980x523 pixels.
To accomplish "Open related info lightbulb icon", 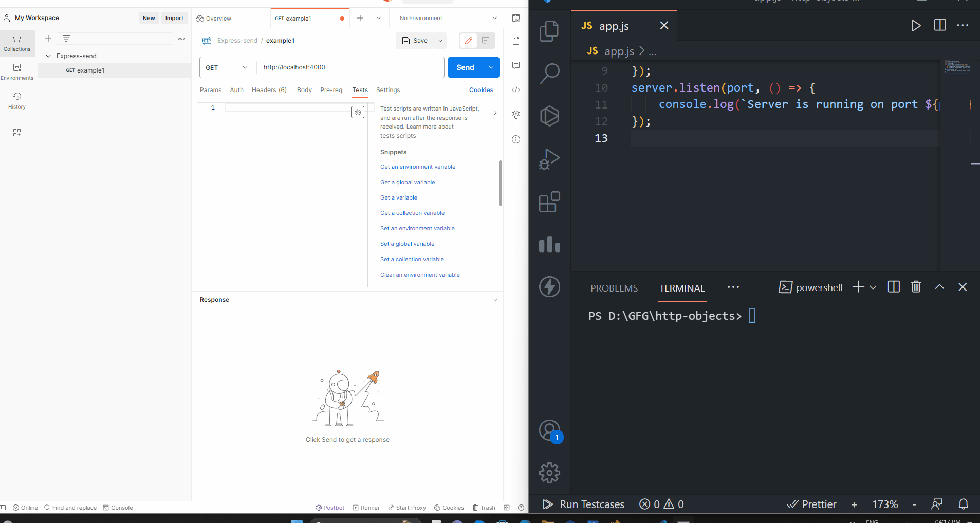I will [516, 114].
